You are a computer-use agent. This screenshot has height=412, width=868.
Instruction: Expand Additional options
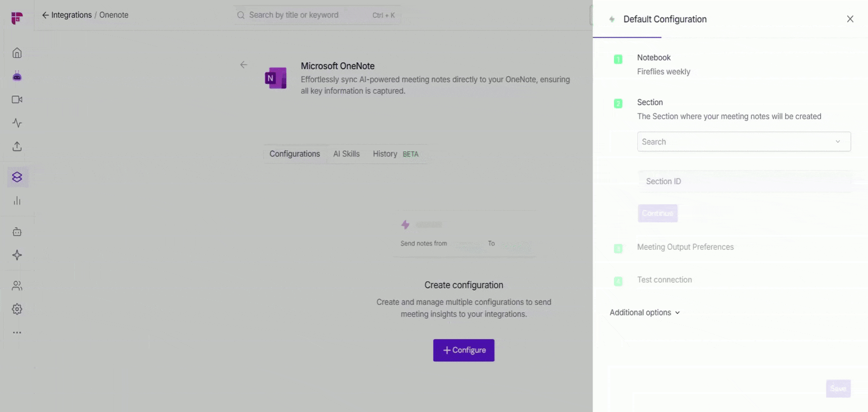point(645,313)
